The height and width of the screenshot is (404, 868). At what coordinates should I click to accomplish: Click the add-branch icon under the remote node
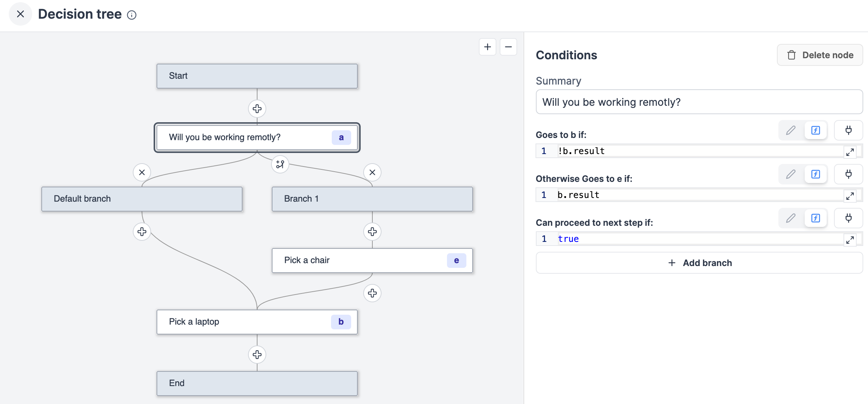(x=280, y=164)
